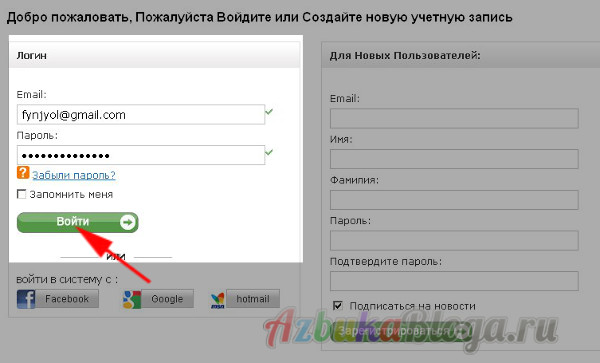Sign in with the Google button

point(167,299)
